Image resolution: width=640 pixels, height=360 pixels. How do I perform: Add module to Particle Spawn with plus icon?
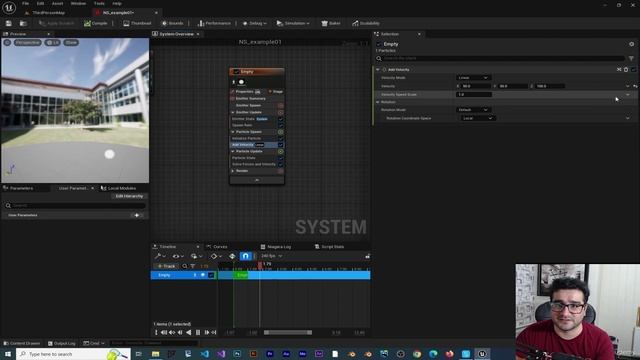(x=281, y=132)
